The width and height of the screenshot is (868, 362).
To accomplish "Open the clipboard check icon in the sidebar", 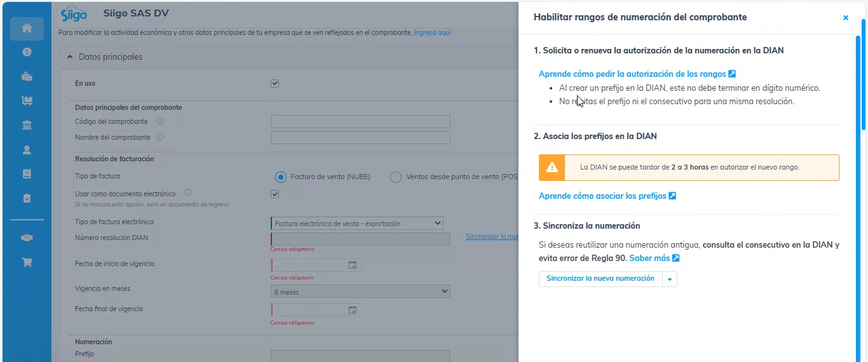I will tap(27, 198).
